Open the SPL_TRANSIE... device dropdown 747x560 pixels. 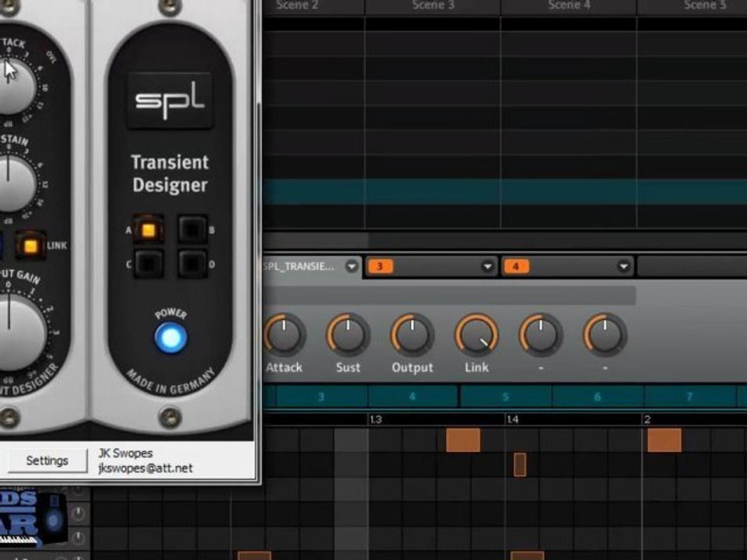[x=352, y=266]
